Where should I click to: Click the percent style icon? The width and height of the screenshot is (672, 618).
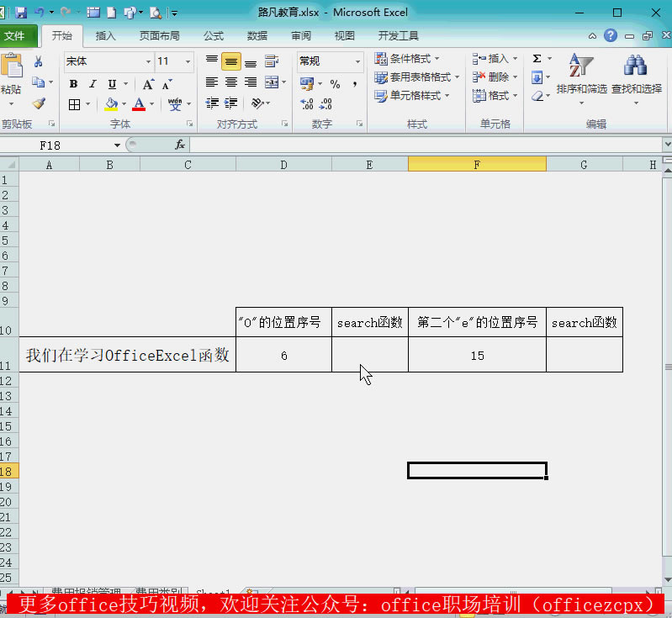[335, 84]
